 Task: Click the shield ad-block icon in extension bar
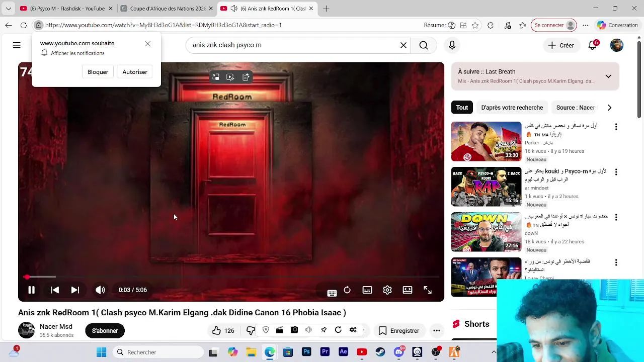tap(266, 330)
